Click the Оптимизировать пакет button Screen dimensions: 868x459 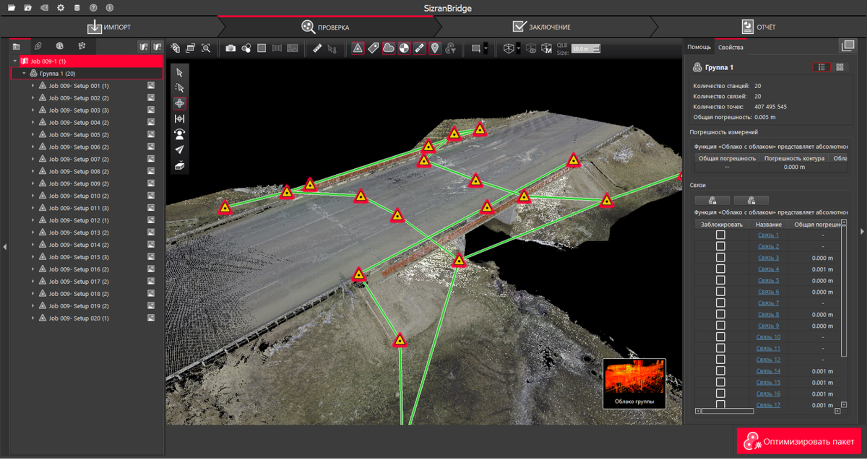point(799,441)
